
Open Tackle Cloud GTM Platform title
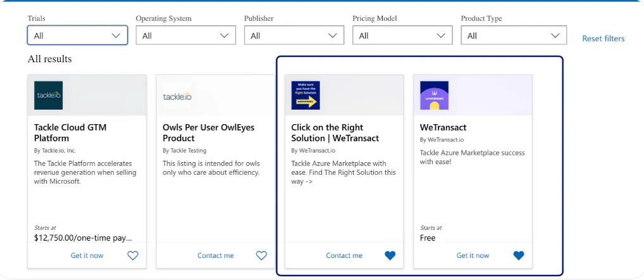[70, 133]
